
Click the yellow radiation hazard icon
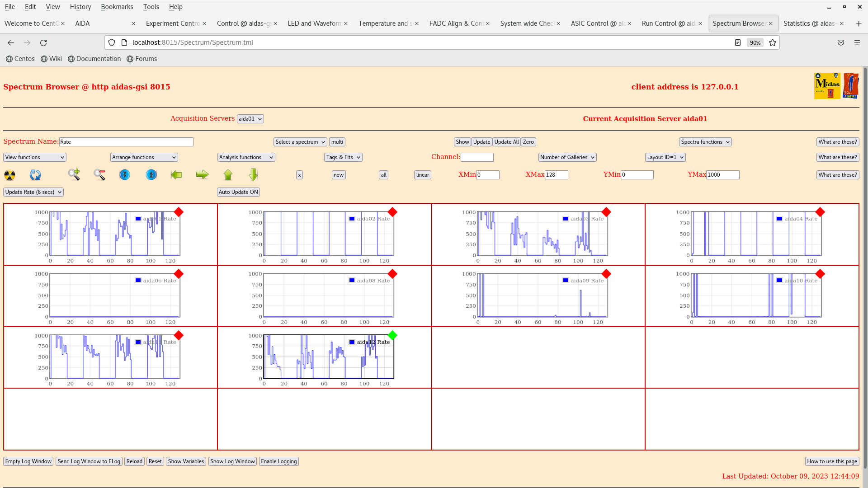[9, 175]
